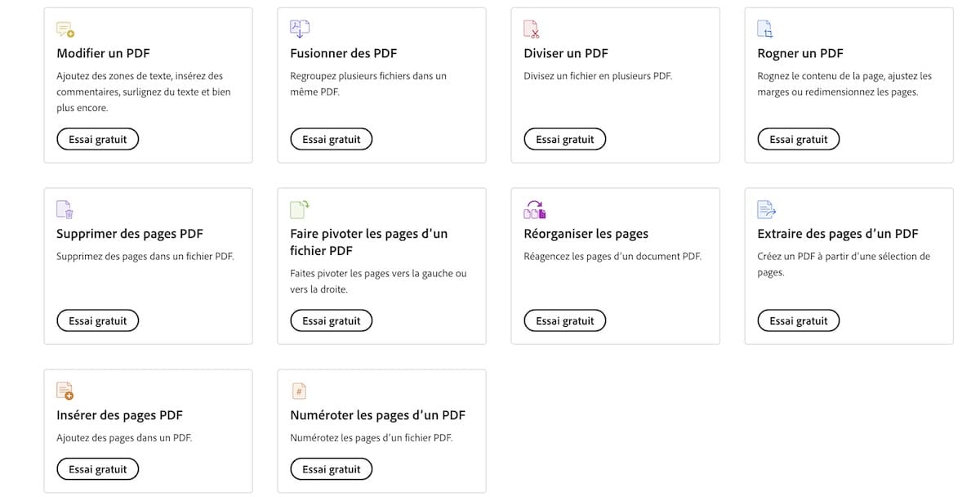
Task: Click the Faire pivoter les pages rotate icon
Action: click(x=300, y=209)
